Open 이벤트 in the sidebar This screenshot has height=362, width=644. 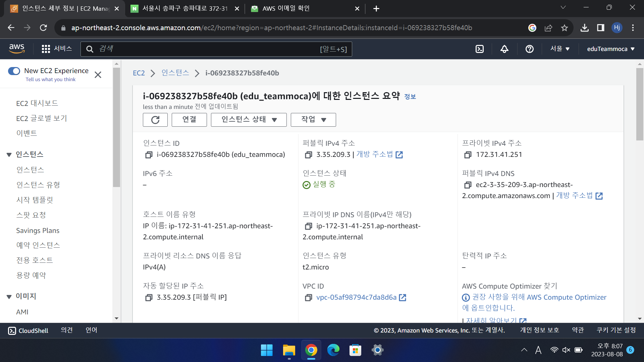click(x=26, y=133)
